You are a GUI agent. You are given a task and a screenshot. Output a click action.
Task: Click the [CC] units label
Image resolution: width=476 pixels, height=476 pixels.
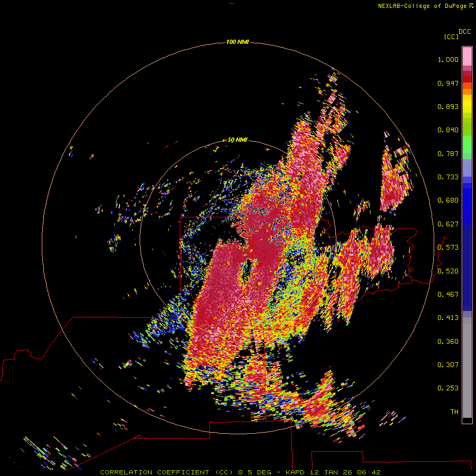coord(451,36)
